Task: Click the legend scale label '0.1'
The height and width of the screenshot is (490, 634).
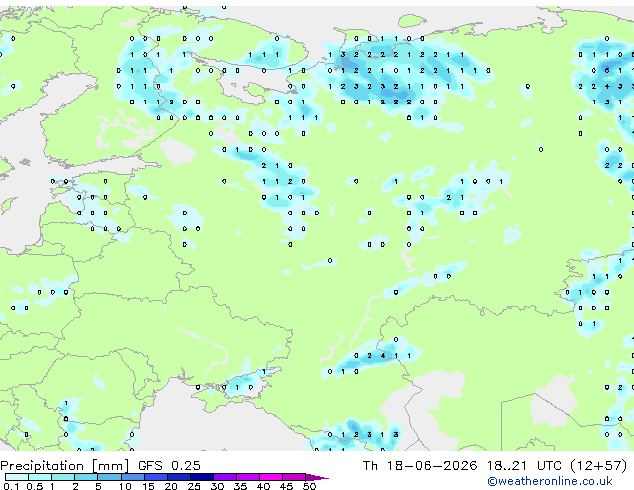Action: click(11, 486)
